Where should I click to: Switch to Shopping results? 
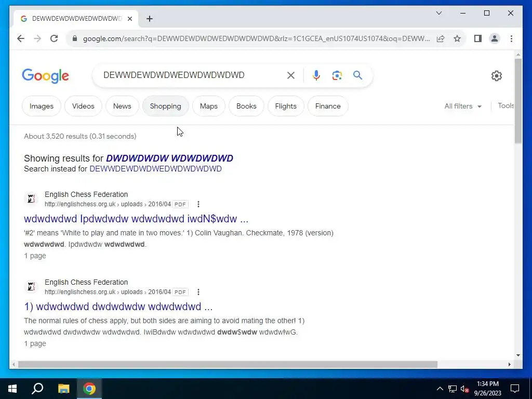(x=166, y=106)
